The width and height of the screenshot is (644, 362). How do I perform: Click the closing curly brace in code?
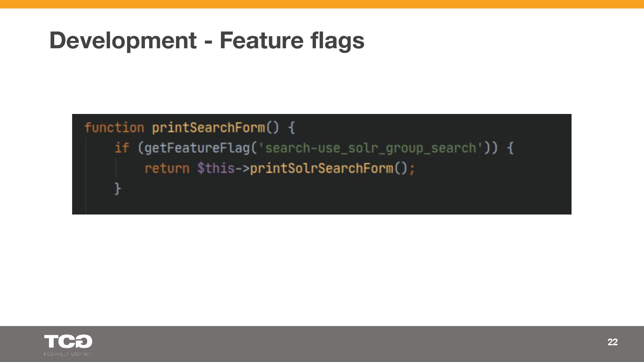118,188
